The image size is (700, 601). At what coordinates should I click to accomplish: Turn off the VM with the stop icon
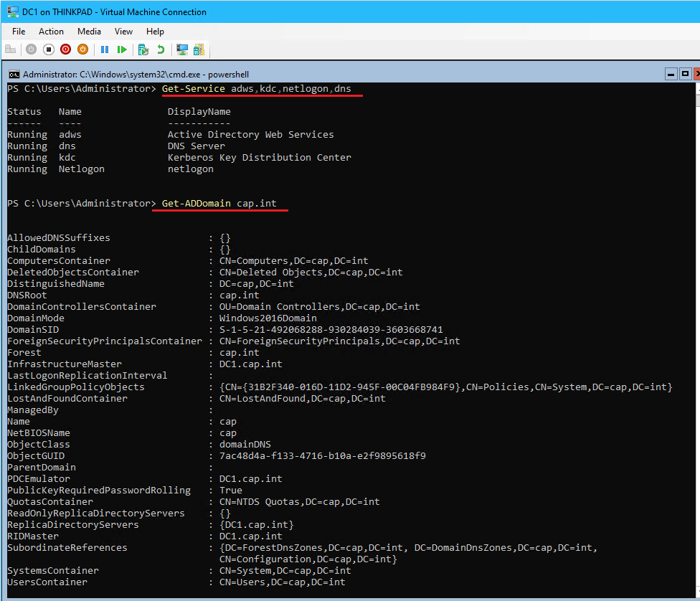click(x=49, y=49)
